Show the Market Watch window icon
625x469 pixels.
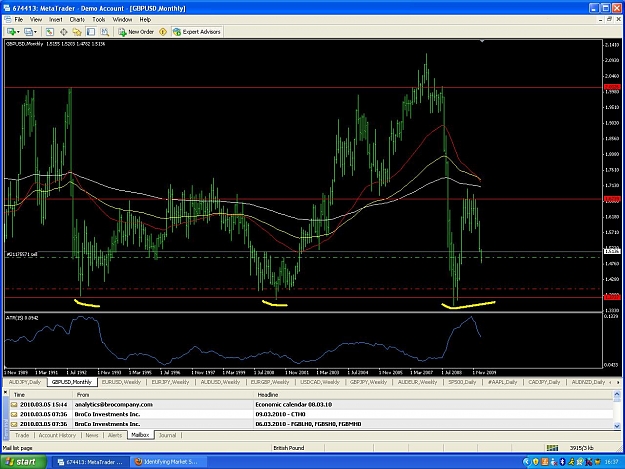coord(50,32)
